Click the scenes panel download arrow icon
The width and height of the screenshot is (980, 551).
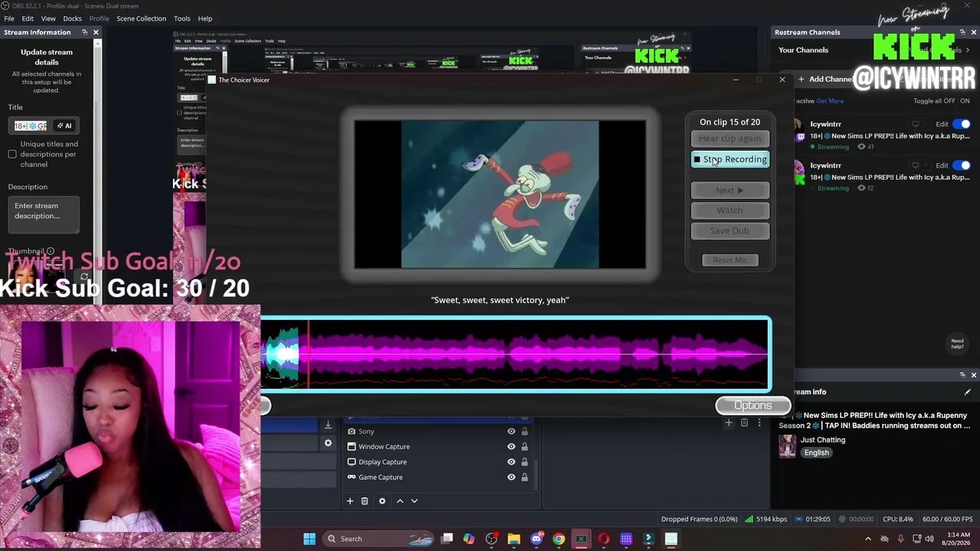(328, 425)
